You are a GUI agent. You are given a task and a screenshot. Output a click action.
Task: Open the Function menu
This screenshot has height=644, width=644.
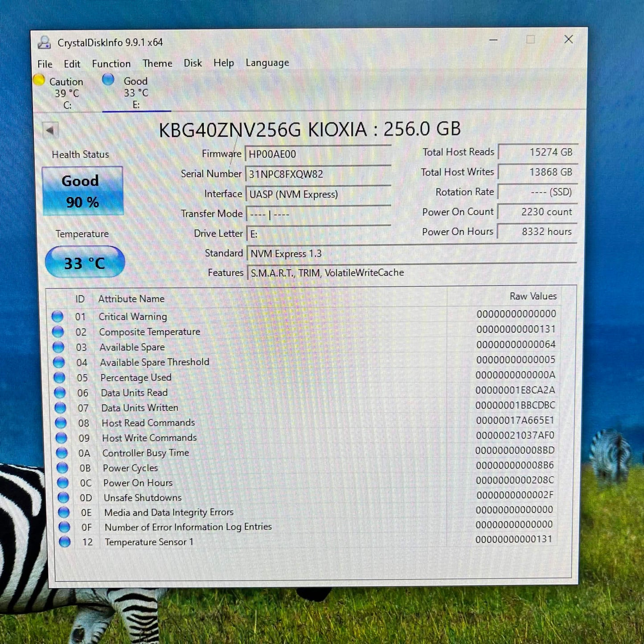coord(111,64)
